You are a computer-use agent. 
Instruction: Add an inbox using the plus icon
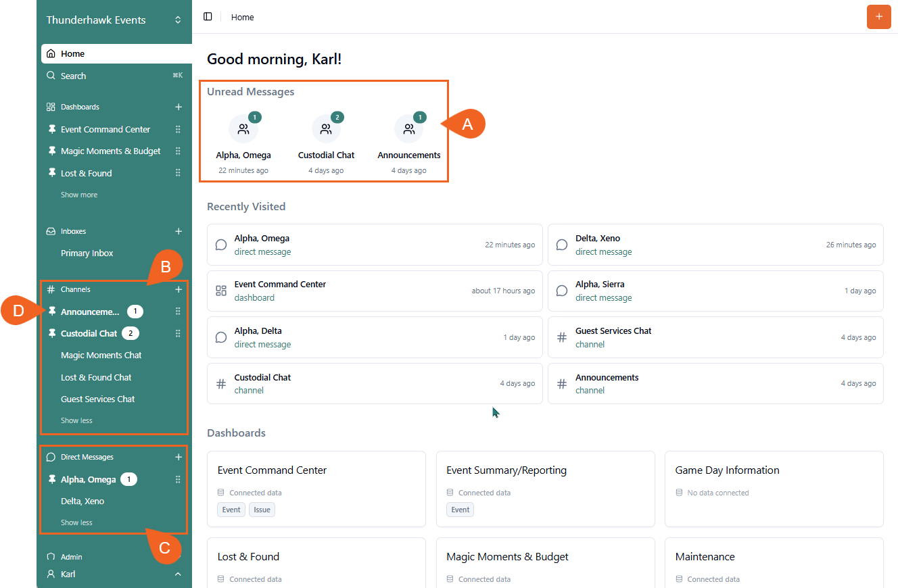[178, 230]
